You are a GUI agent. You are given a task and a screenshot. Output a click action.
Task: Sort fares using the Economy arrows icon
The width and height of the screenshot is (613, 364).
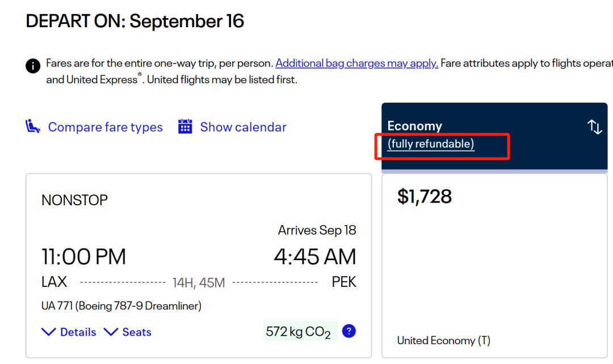[x=594, y=127]
